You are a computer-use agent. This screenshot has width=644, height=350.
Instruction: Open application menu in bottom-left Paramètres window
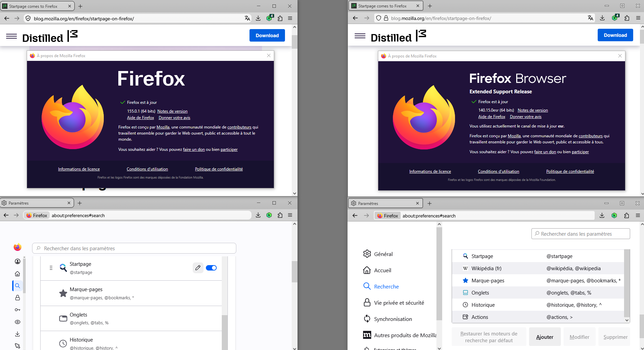[290, 215]
